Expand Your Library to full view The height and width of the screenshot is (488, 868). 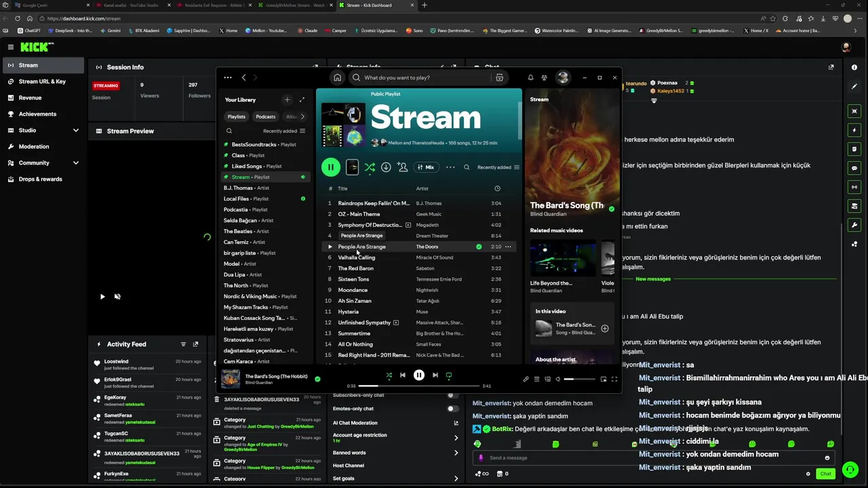pyautogui.click(x=302, y=100)
